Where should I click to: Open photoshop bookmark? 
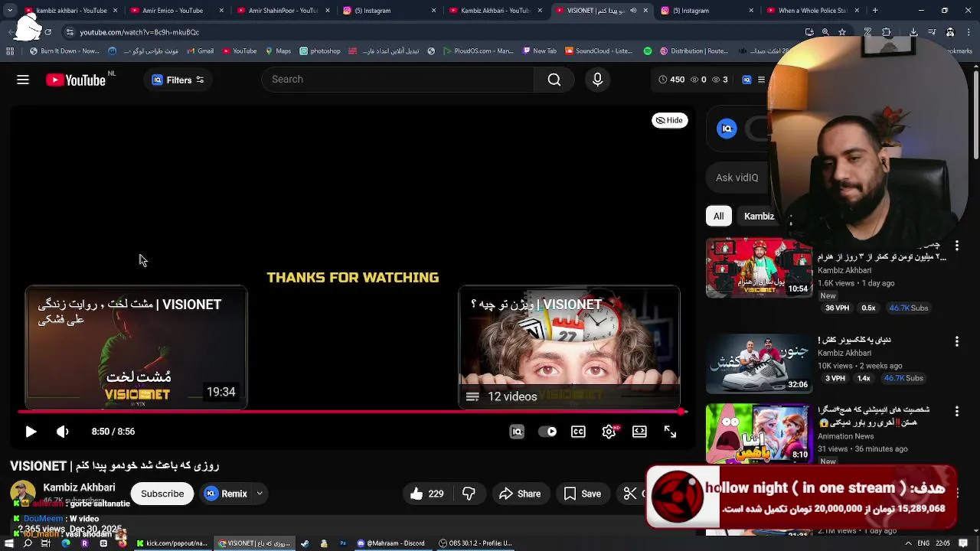[x=320, y=51]
